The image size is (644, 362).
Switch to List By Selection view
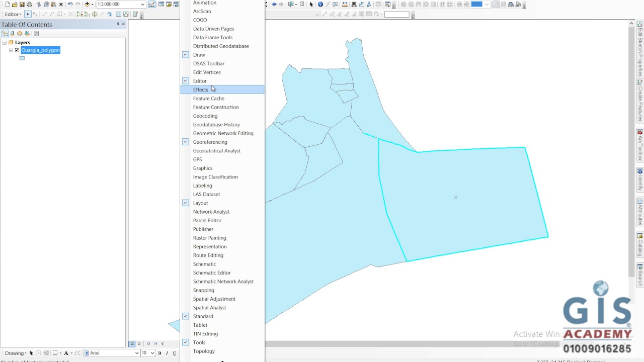[x=27, y=34]
